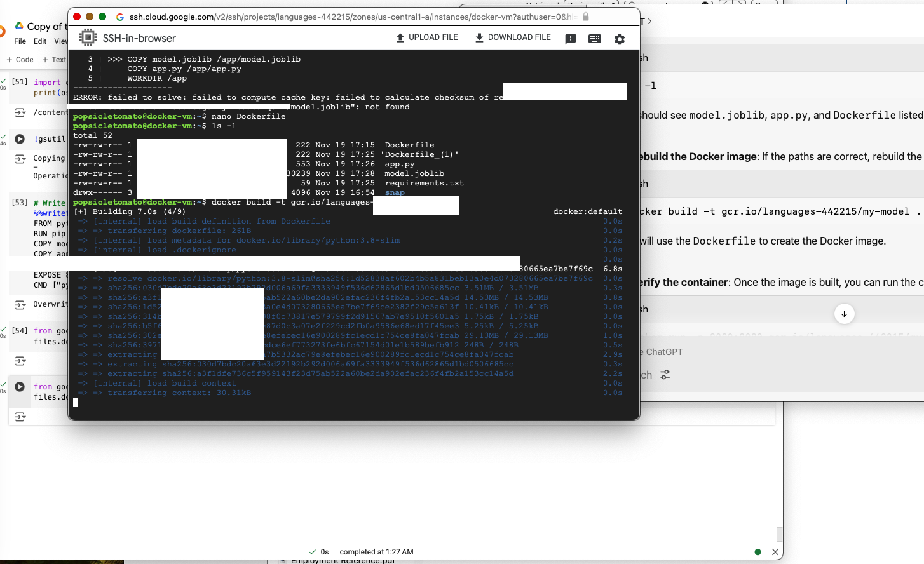
Task: Toggle output display under the /content cell
Action: [x=20, y=112]
